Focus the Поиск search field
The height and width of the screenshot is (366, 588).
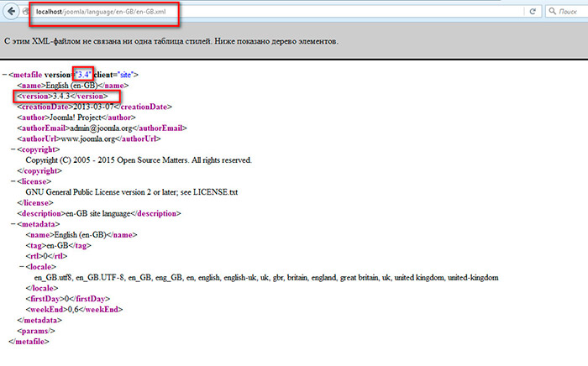573,13
